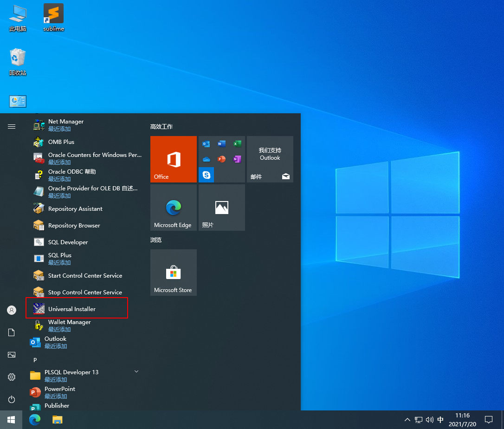Viewport: 504px width, 429px height.
Task: Open Documents from Start sidebar
Action: 12,332
